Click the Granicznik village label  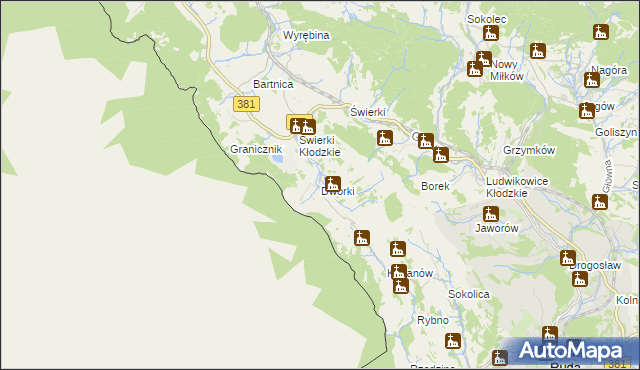tap(256, 149)
